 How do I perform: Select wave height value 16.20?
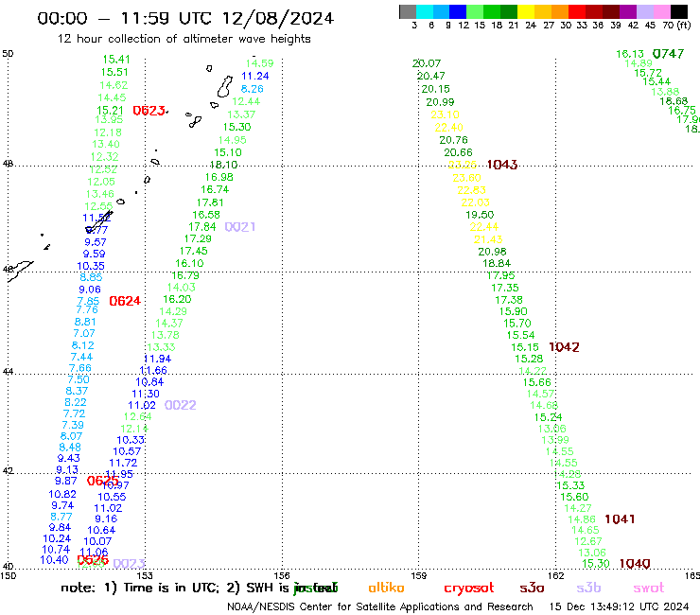click(x=177, y=299)
